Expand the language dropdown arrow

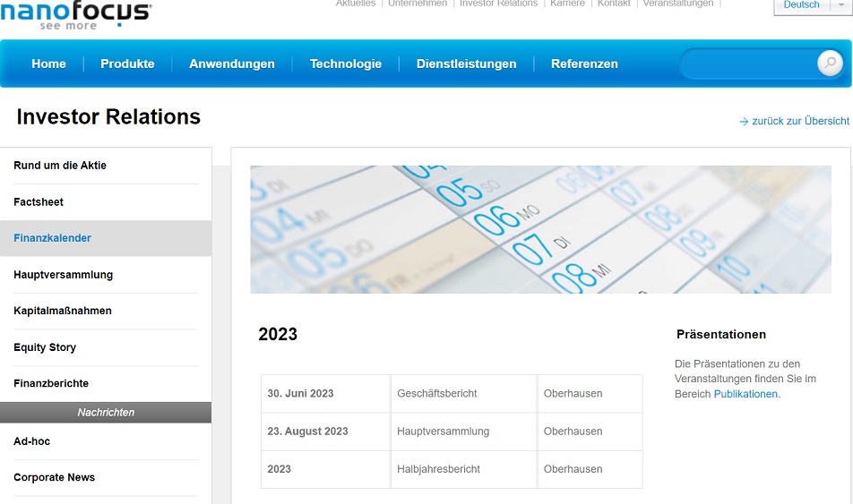(841, 4)
